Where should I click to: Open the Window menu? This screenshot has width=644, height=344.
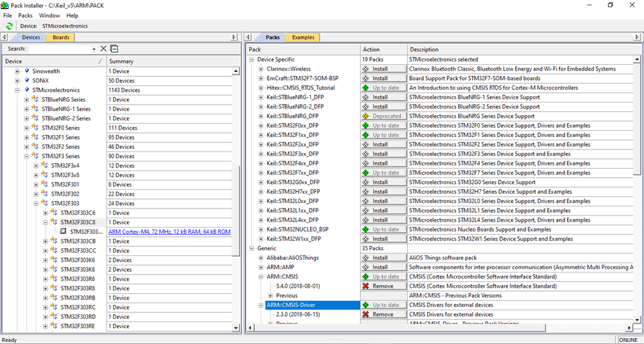[50, 16]
